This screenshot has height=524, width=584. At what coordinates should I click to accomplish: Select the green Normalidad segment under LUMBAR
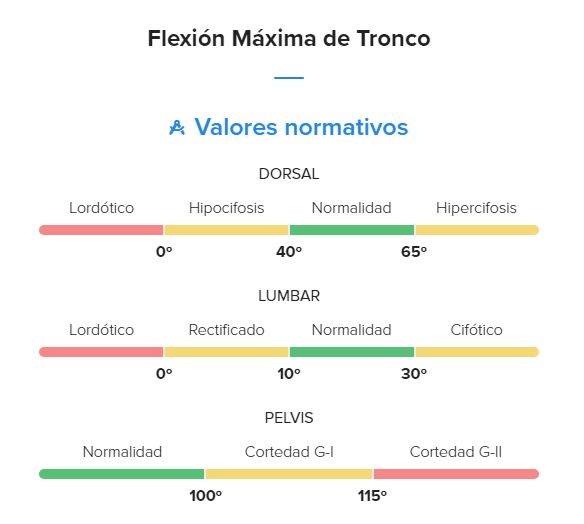pyautogui.click(x=352, y=352)
